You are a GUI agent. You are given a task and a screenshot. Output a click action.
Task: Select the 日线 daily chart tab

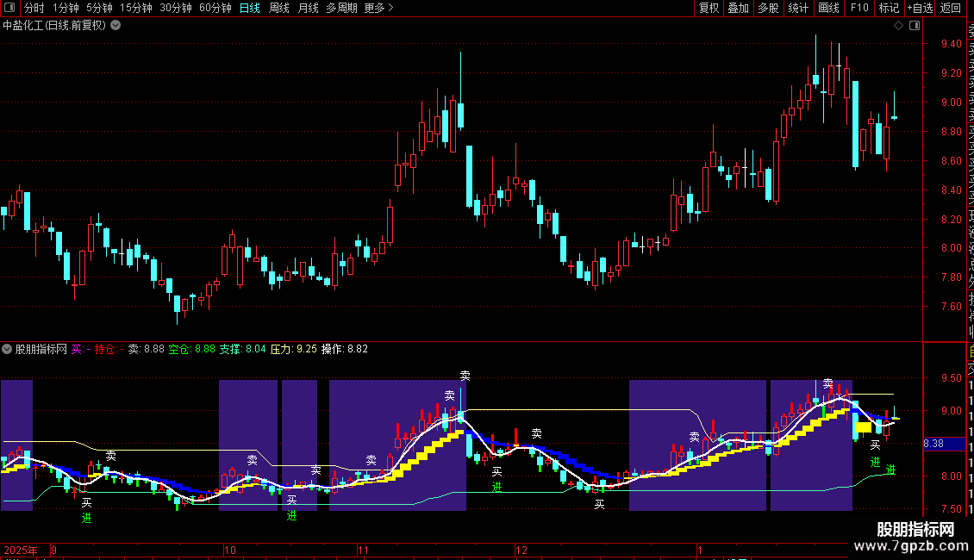coord(250,8)
